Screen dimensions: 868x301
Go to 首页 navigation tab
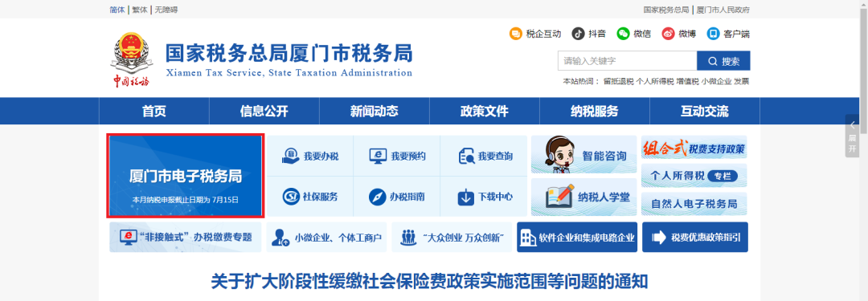(154, 112)
